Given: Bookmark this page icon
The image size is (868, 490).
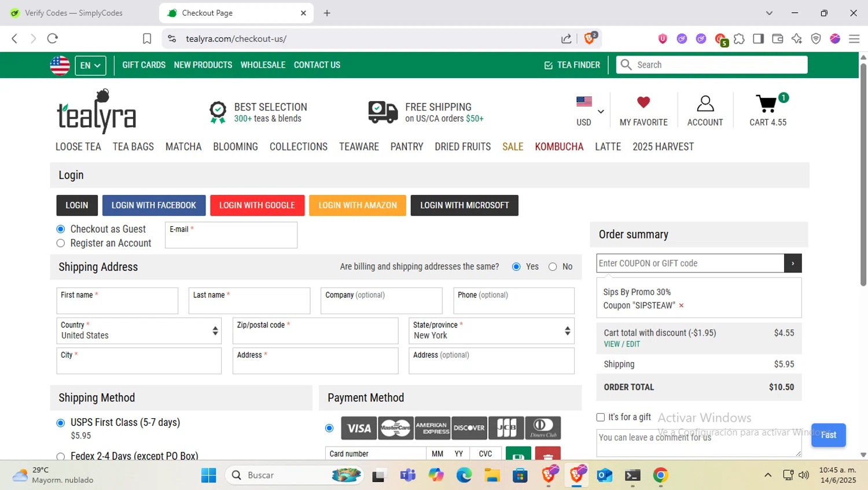Looking at the screenshot, I should tap(147, 39).
